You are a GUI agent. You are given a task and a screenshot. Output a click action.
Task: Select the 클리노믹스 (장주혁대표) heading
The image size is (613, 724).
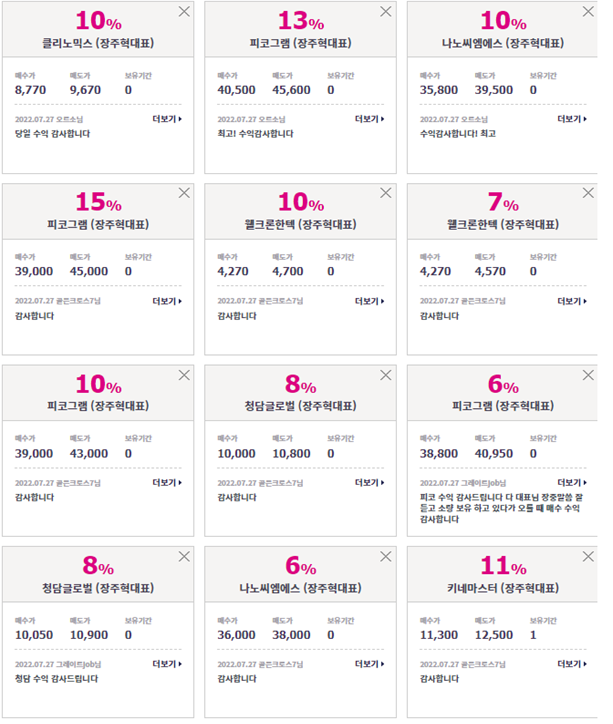coord(98,43)
